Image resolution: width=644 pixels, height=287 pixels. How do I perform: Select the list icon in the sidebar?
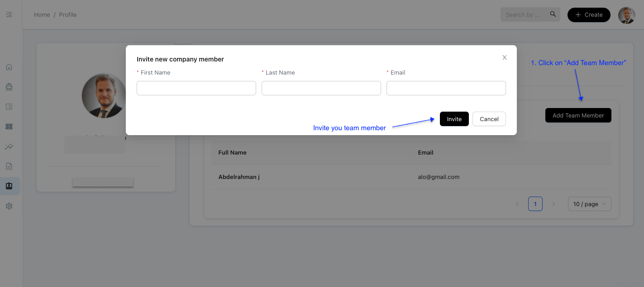[9, 107]
